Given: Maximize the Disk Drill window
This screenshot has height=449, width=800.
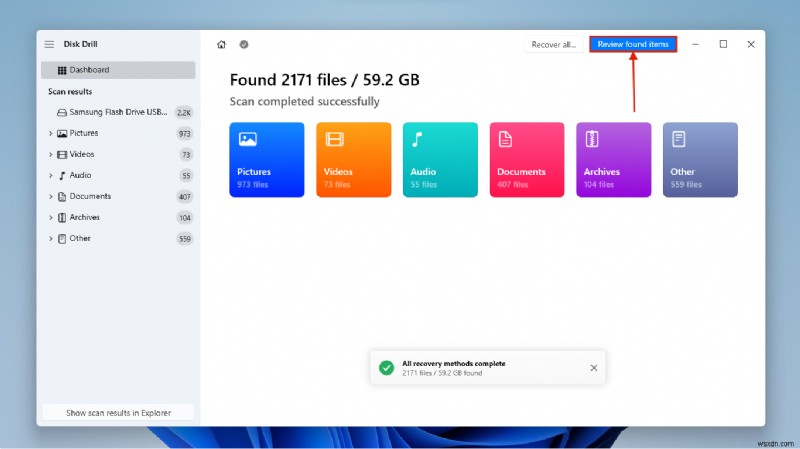Looking at the screenshot, I should pyautogui.click(x=723, y=44).
